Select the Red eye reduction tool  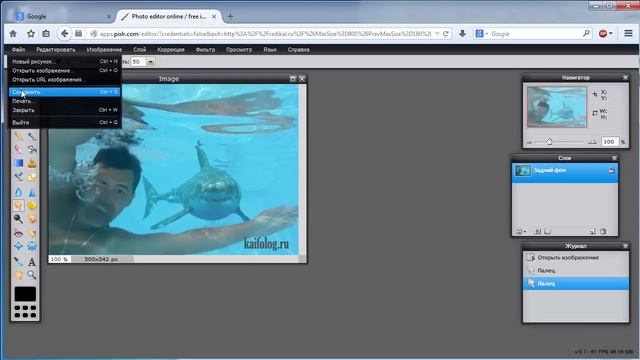[18, 233]
